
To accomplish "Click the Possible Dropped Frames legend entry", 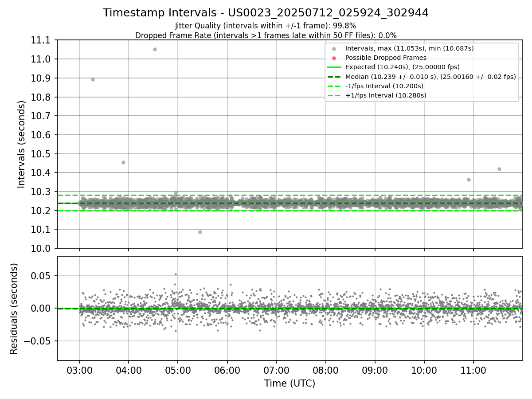I will click(386, 58).
